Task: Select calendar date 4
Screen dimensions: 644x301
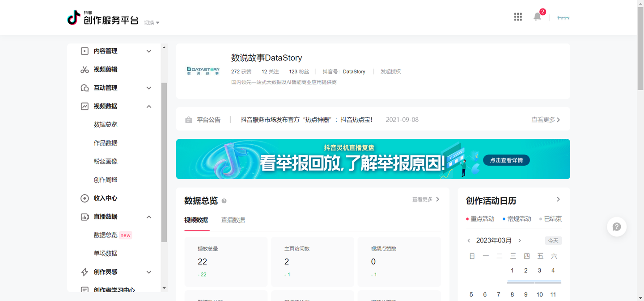Action: [x=553, y=271]
